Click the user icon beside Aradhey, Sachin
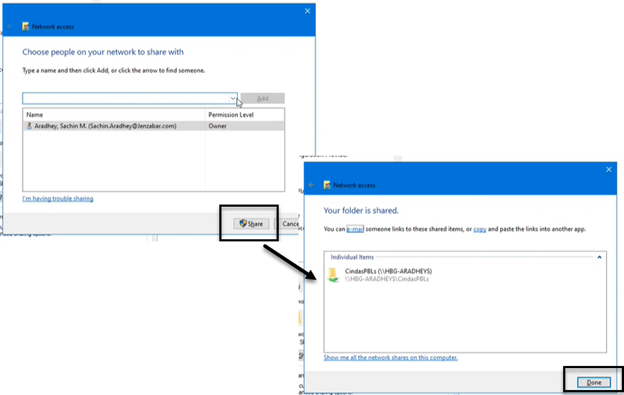This screenshot has height=395, width=624. click(x=29, y=126)
